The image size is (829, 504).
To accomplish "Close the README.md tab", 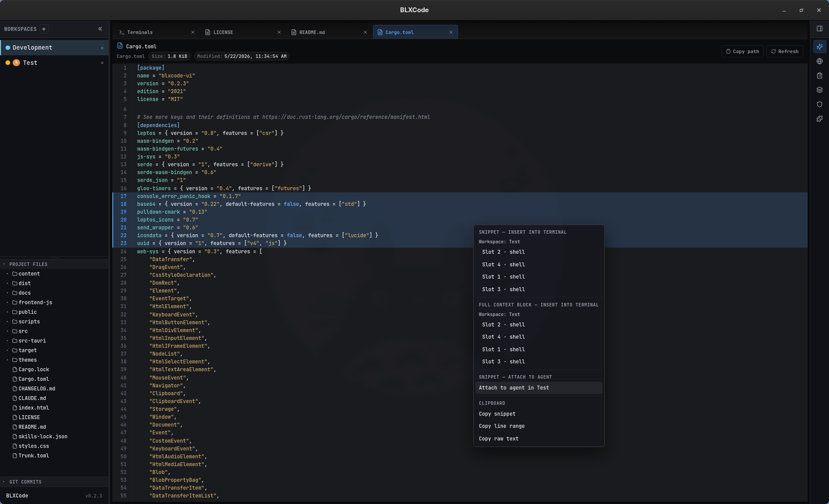I will point(365,32).
